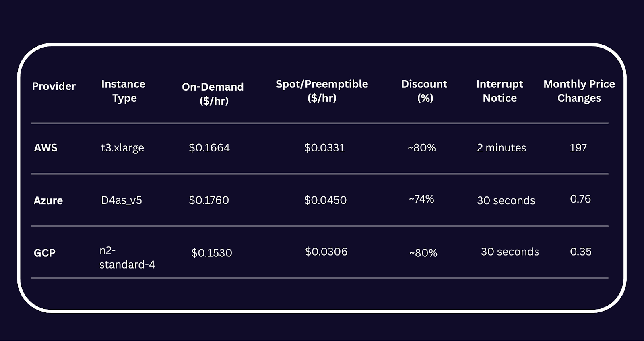Screen dimensions: 644x341
Task: Select the Discount (%) column header
Action: tap(424, 91)
